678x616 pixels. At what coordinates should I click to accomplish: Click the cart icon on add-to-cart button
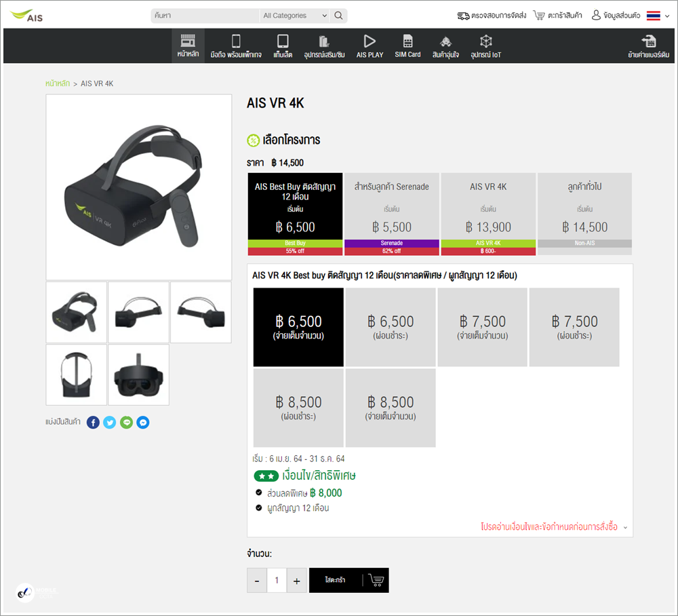[376, 580]
